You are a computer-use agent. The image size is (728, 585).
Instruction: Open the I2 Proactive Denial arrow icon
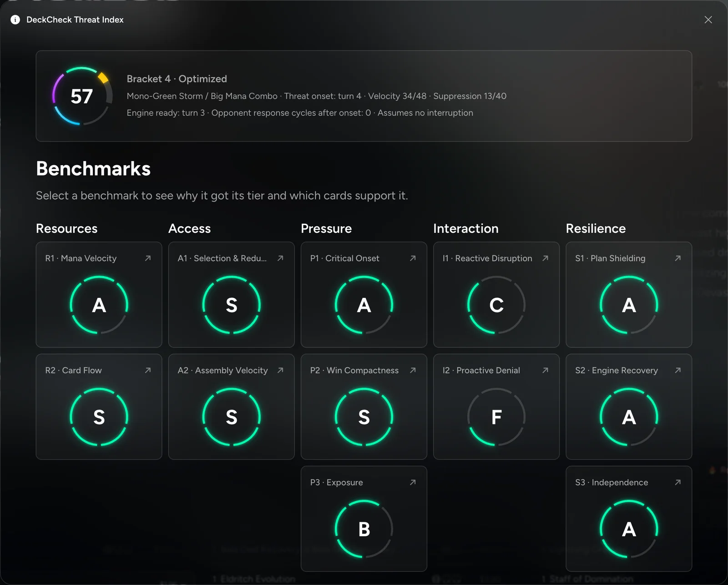click(x=545, y=370)
